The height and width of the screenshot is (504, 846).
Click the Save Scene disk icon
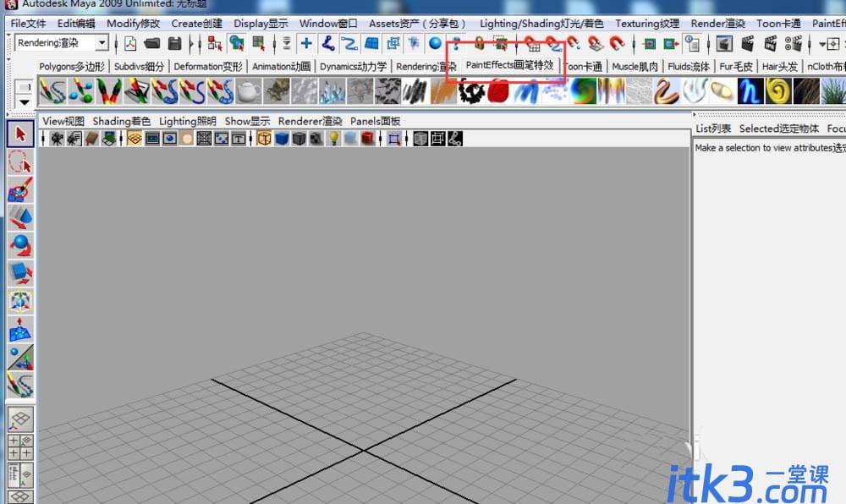point(174,44)
